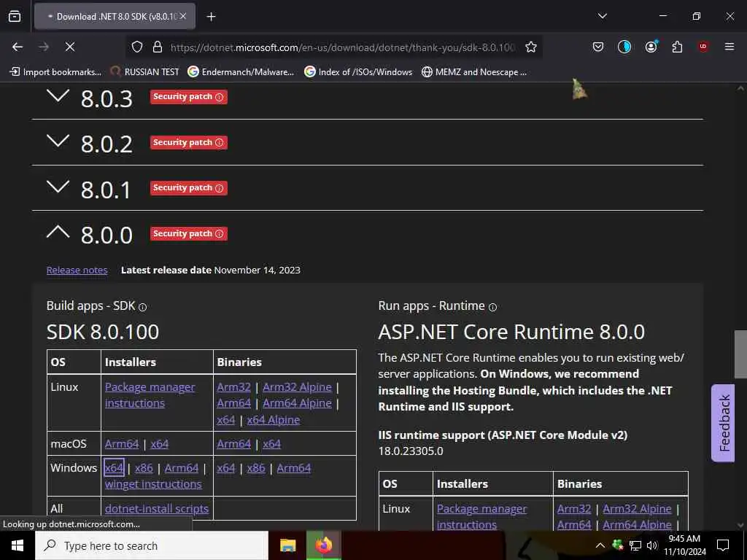Collapse the 8.0.0 release section
This screenshot has height=560, width=747.
pos(58,233)
